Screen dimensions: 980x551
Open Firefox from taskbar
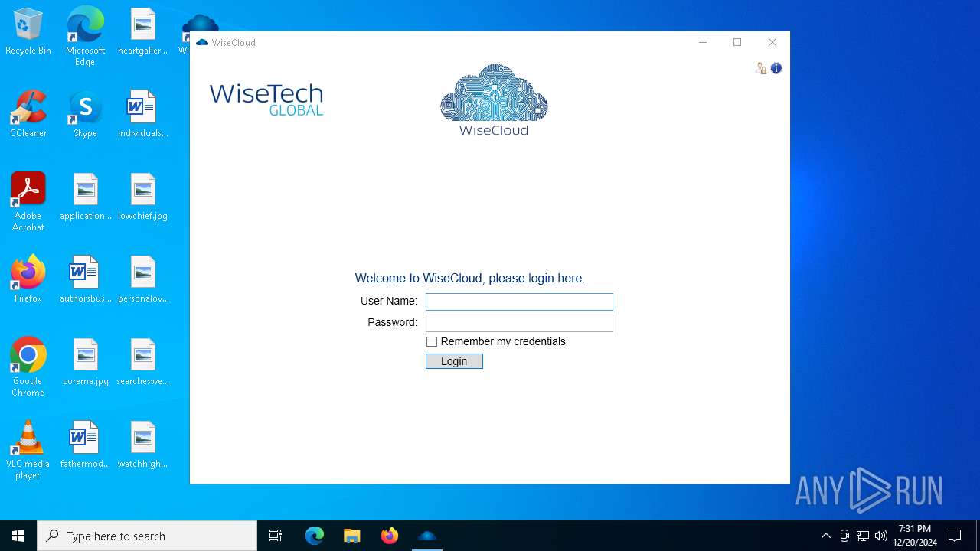390,536
